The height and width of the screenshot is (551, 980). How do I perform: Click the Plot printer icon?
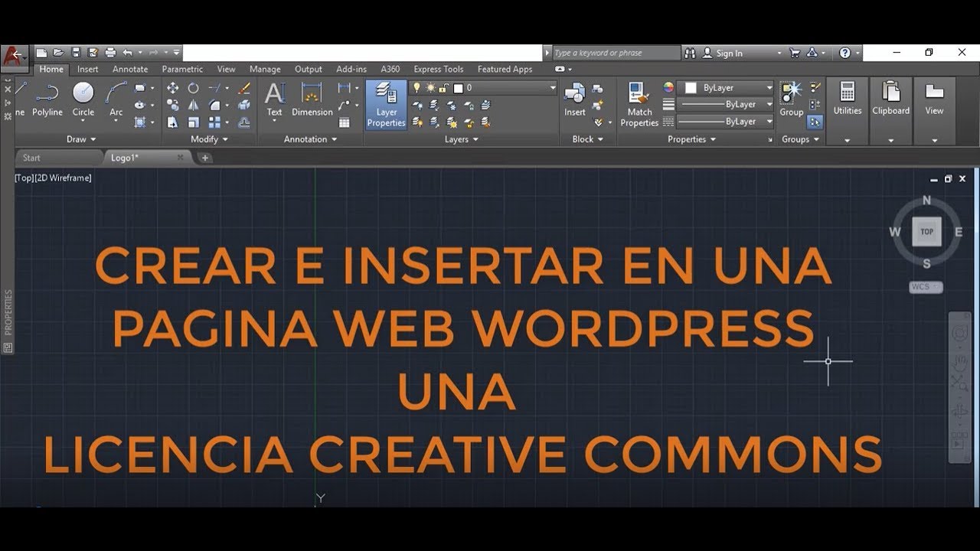[110, 53]
